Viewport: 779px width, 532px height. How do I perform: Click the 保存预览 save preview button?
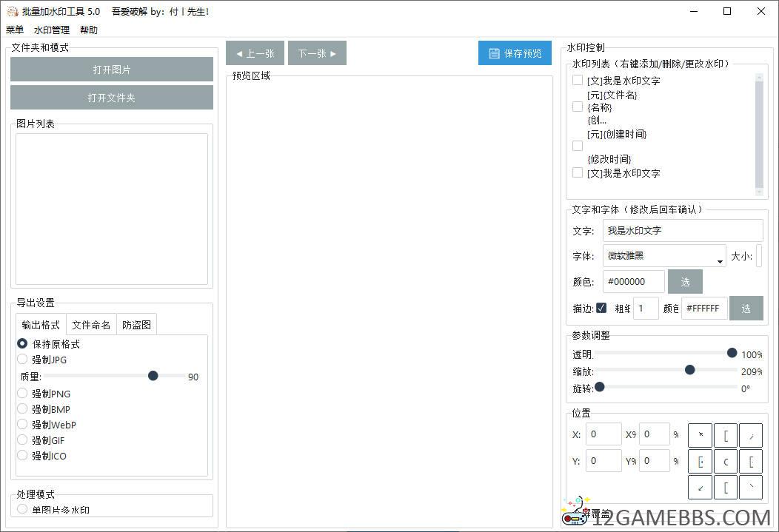[x=515, y=53]
